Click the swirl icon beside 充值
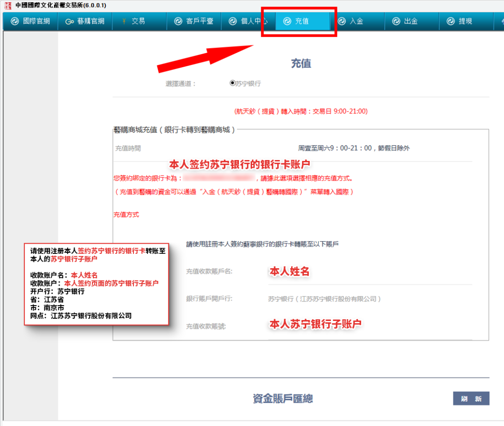The image size is (504, 426). [x=287, y=21]
